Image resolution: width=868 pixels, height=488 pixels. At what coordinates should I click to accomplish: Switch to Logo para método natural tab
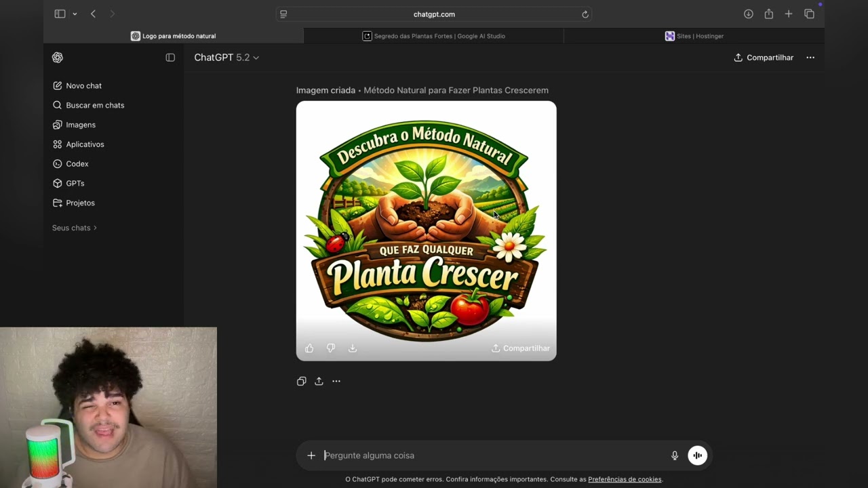(x=174, y=36)
